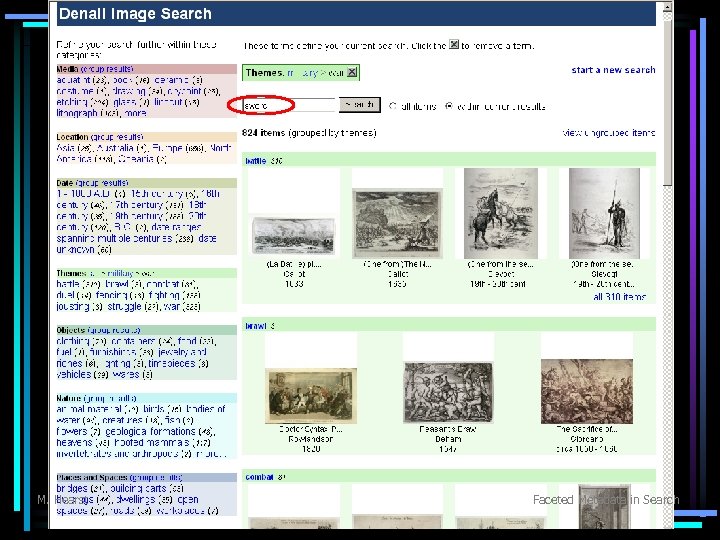Open the 'combat' group heading link
This screenshot has width=720, height=540.
tap(259, 477)
